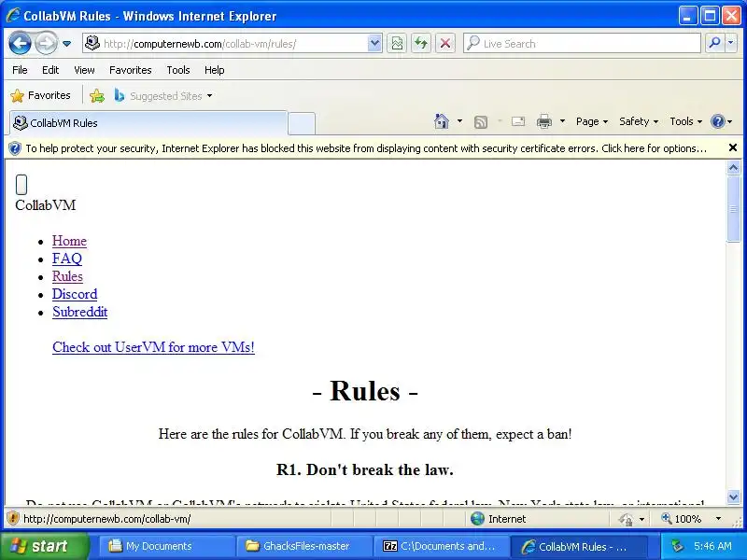Open the search provider dropdown arrow

(731, 43)
